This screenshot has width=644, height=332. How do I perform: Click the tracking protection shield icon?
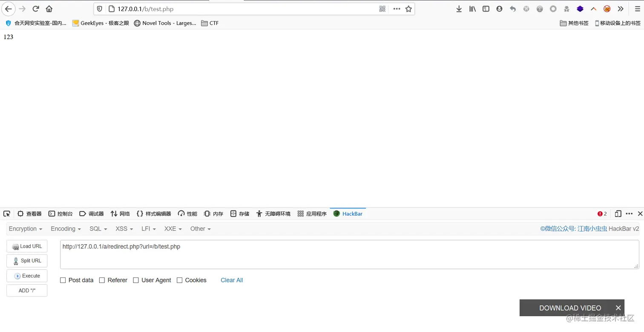coord(100,9)
